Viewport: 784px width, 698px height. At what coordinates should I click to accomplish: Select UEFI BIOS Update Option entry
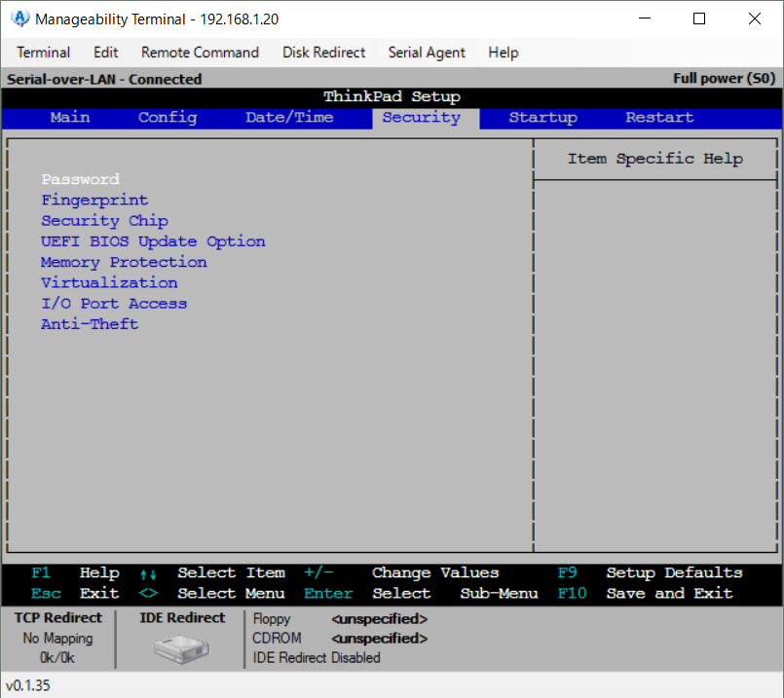(153, 241)
